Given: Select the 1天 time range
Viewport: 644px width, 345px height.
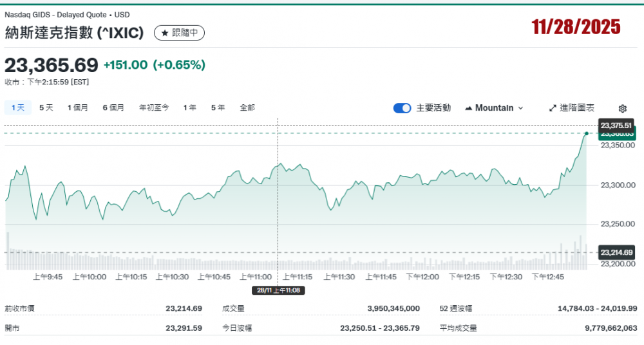Looking at the screenshot, I should (17, 108).
